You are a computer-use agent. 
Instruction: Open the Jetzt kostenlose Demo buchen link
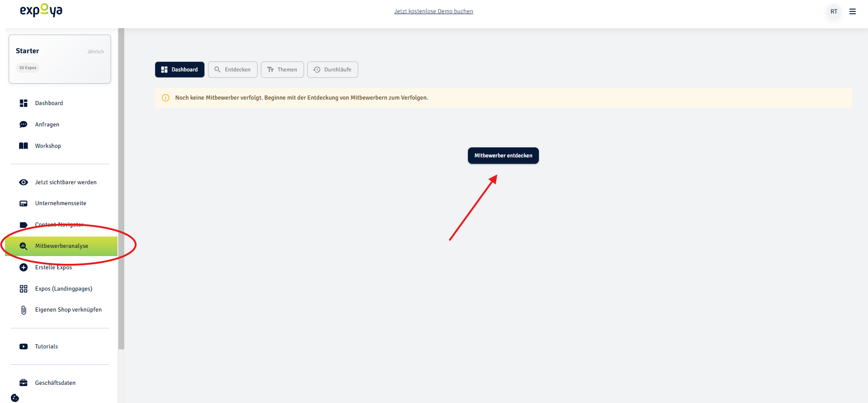434,11
